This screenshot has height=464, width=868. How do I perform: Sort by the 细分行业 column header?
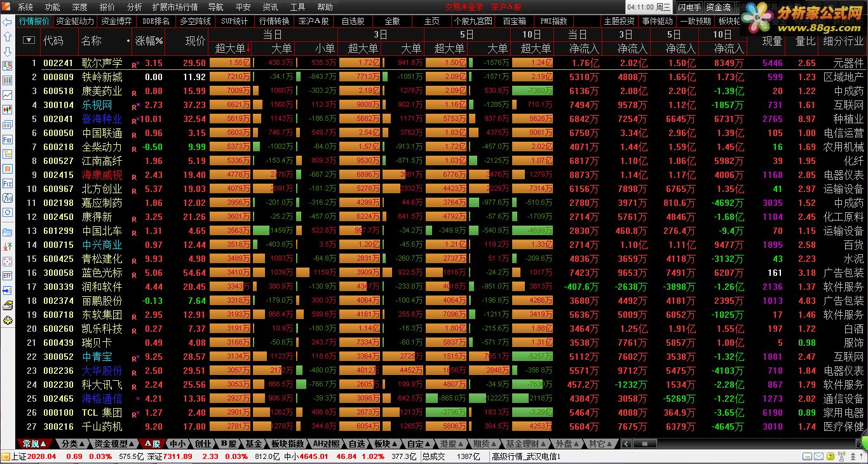[843, 41]
